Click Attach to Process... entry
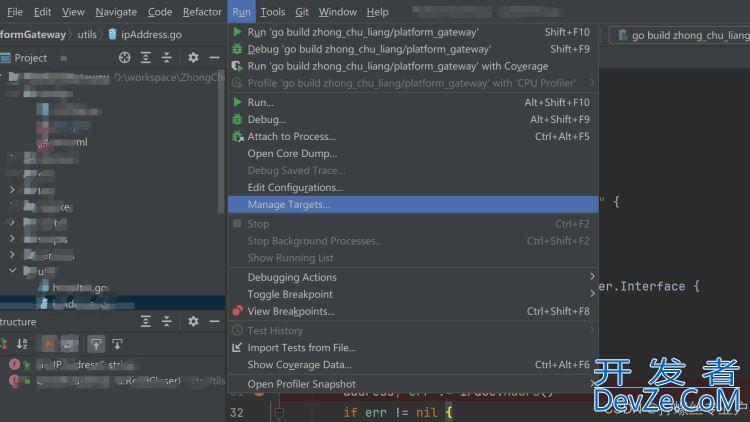Viewport: 750px width, 422px height. (x=291, y=136)
